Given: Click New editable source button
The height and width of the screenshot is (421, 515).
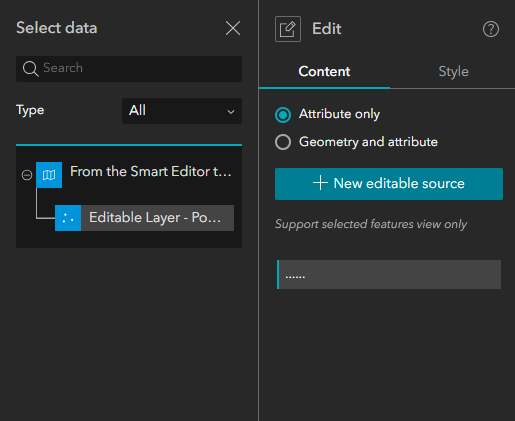Looking at the screenshot, I should pos(389,184).
